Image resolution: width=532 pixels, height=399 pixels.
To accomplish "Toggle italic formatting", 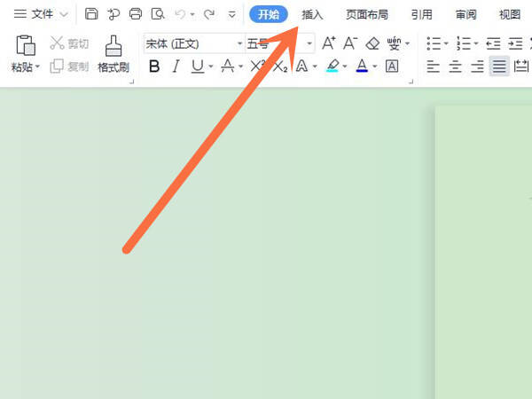I will (x=176, y=66).
